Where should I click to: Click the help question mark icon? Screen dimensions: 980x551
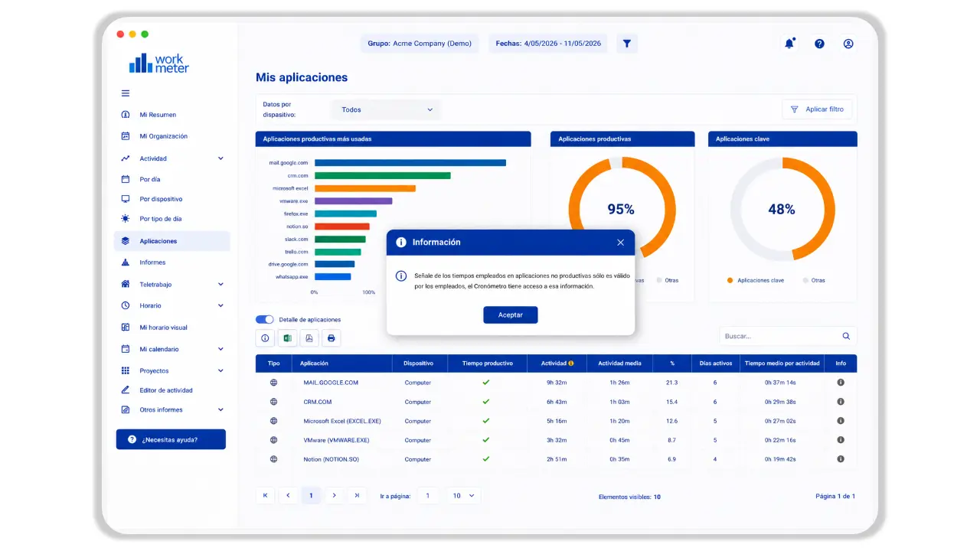tap(819, 44)
